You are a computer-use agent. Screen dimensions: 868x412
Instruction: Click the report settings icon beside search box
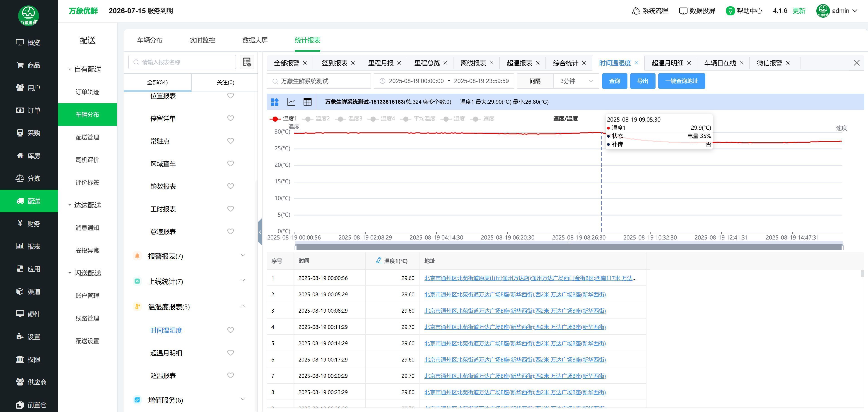pos(247,62)
